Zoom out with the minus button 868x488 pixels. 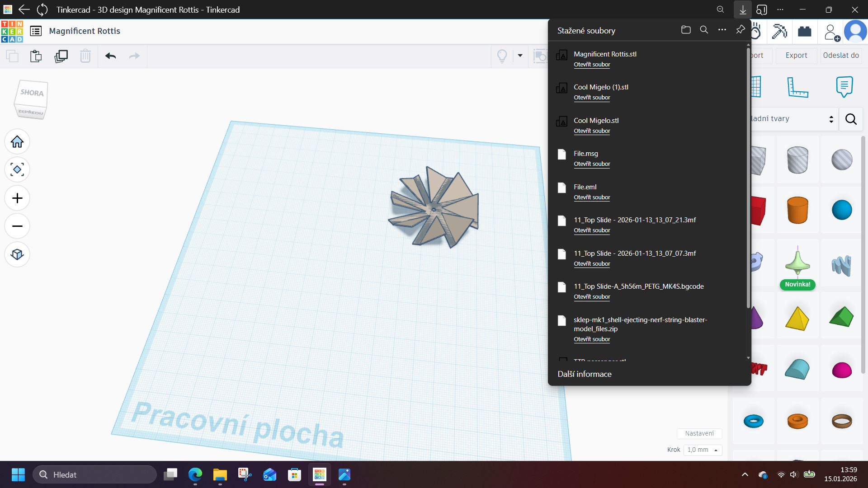pyautogui.click(x=17, y=226)
